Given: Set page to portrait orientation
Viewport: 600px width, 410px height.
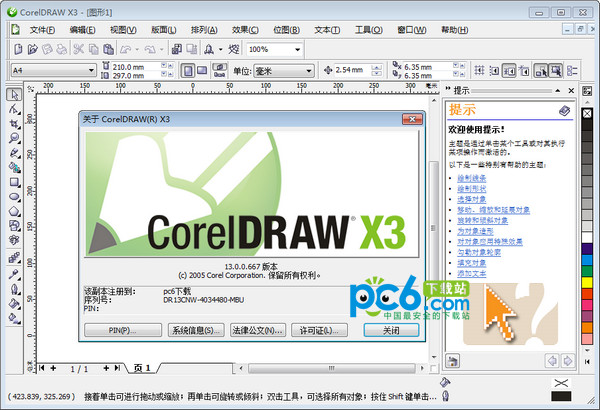Looking at the screenshot, I should coord(188,70).
